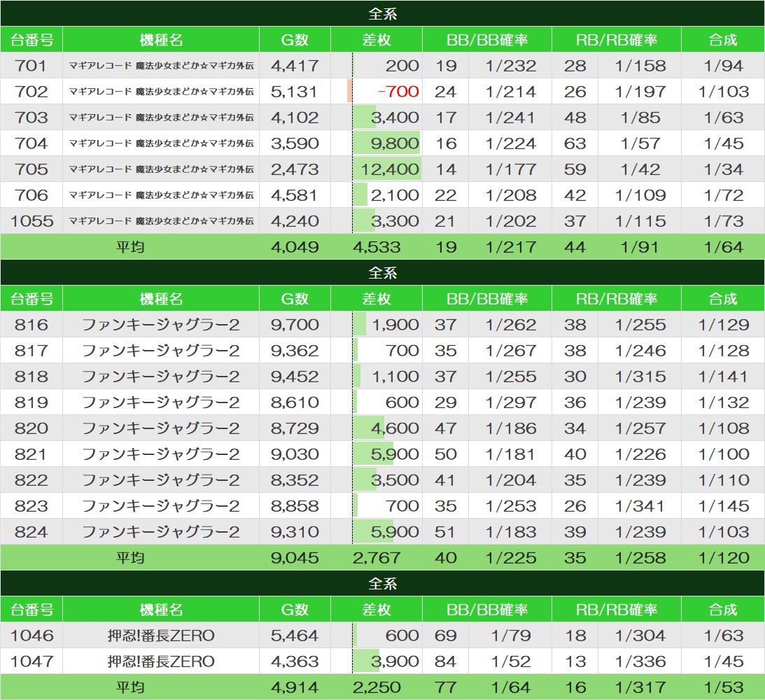Click the 1/100 combined rate in row 821
This screenshot has width=765, height=700.
[x=723, y=454]
